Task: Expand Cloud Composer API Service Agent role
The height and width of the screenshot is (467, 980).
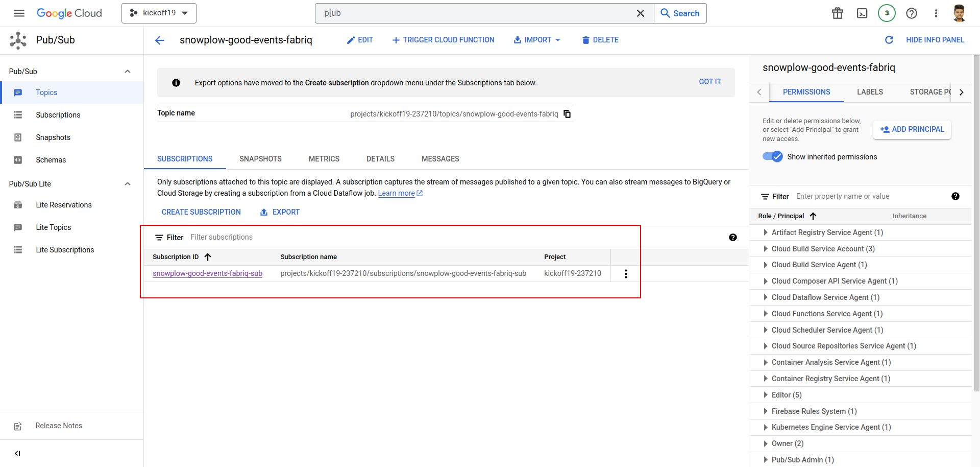Action: click(x=766, y=281)
